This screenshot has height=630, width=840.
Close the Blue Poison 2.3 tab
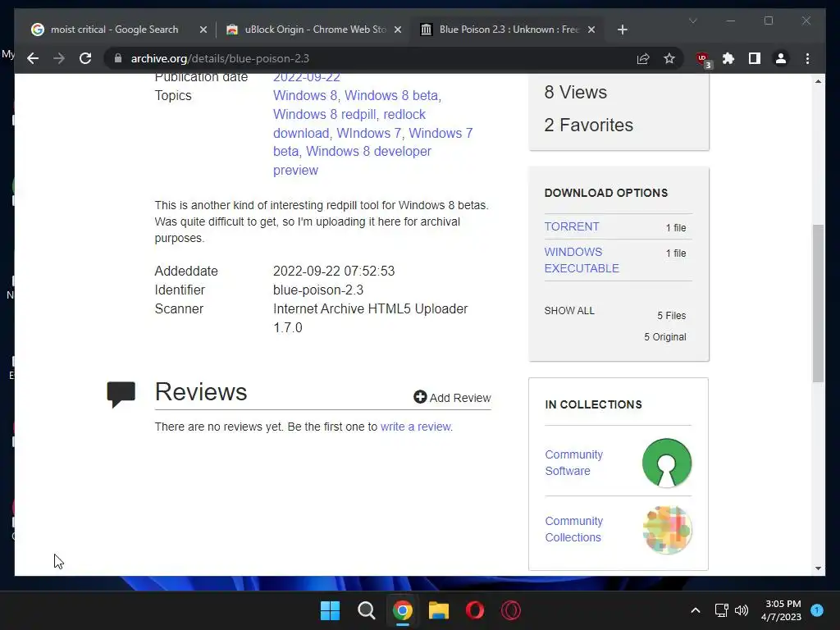tap(591, 30)
